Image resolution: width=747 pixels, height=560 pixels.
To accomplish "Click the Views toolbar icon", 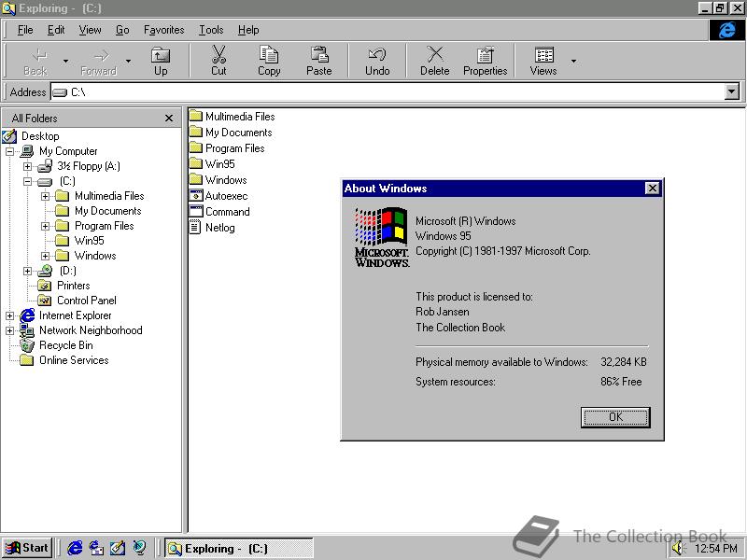I will click(x=543, y=54).
